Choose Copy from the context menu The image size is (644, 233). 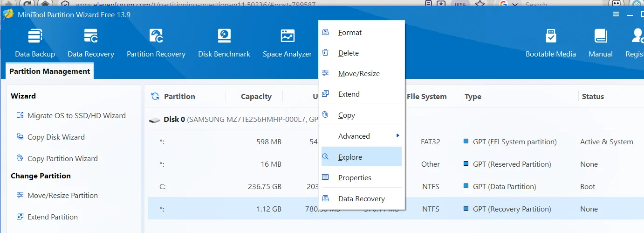point(362,115)
